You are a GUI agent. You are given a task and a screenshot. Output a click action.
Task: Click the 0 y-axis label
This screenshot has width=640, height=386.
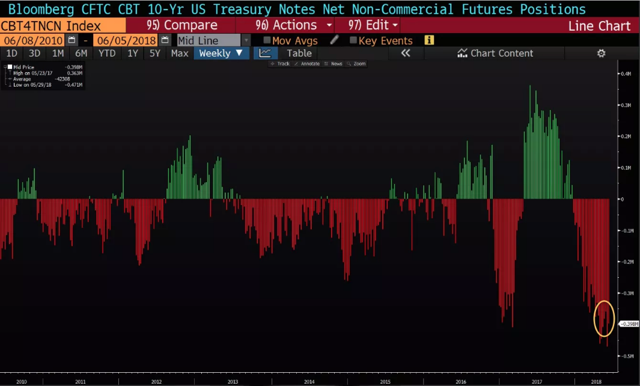[x=622, y=199]
